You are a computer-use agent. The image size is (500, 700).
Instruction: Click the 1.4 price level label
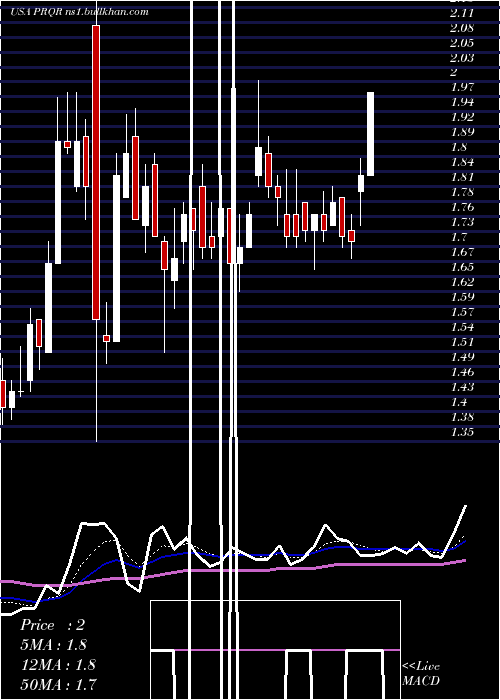(x=459, y=402)
